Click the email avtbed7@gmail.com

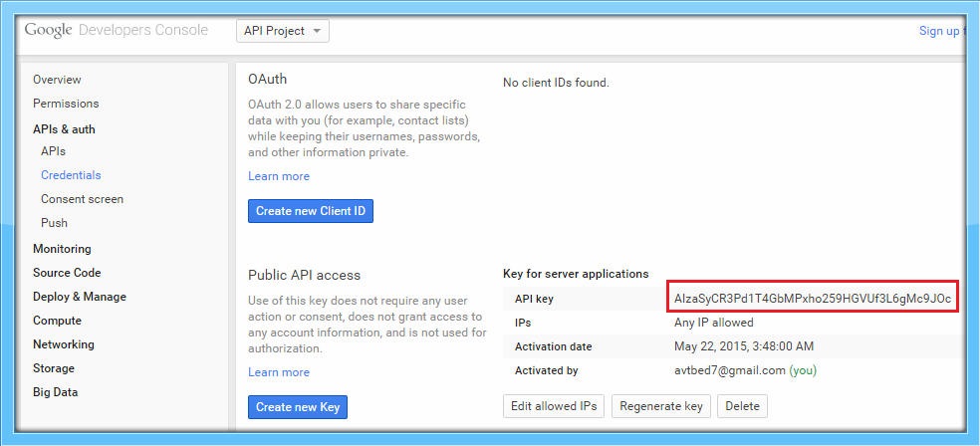click(729, 370)
